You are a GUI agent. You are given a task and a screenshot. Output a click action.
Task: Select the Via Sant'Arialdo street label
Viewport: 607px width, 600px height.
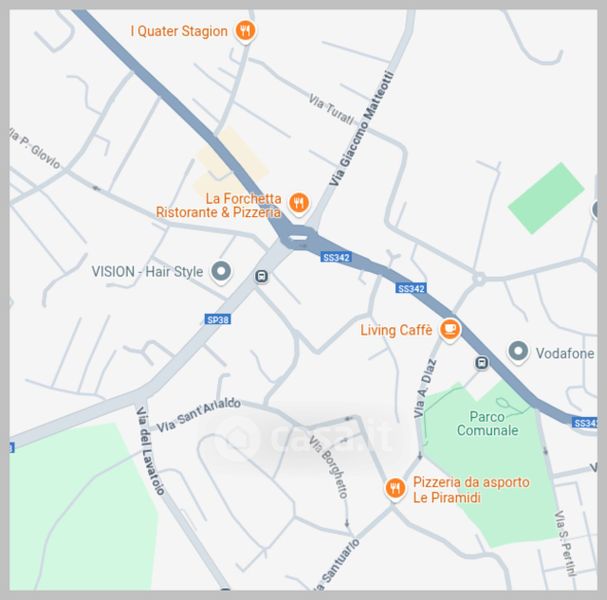(x=199, y=415)
